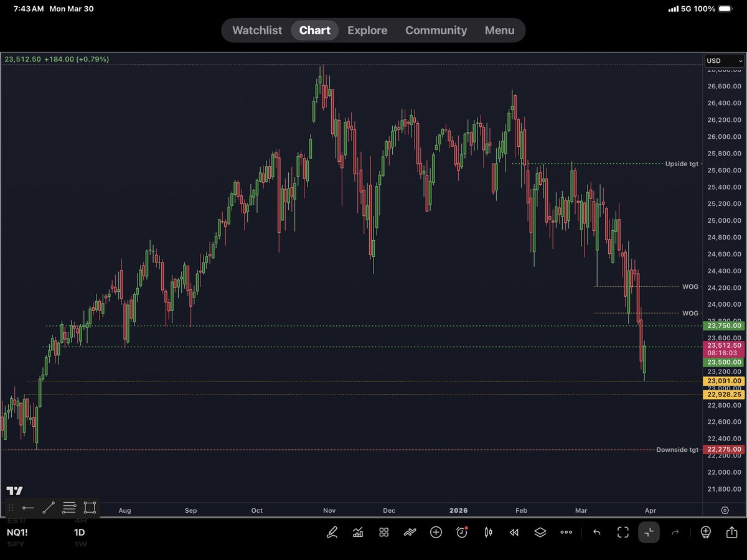Undo last action with back arrow

[597, 533]
